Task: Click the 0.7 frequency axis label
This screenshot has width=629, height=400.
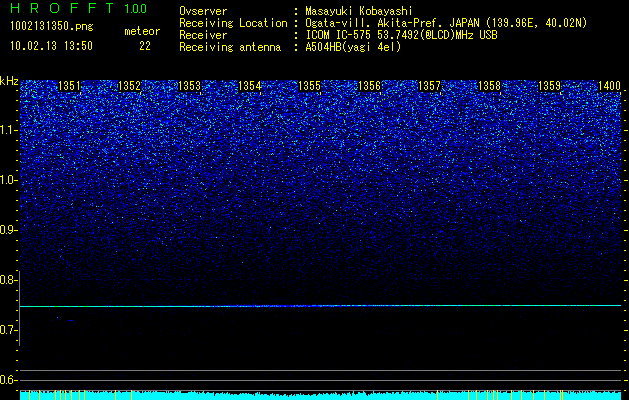Action: tap(8, 330)
